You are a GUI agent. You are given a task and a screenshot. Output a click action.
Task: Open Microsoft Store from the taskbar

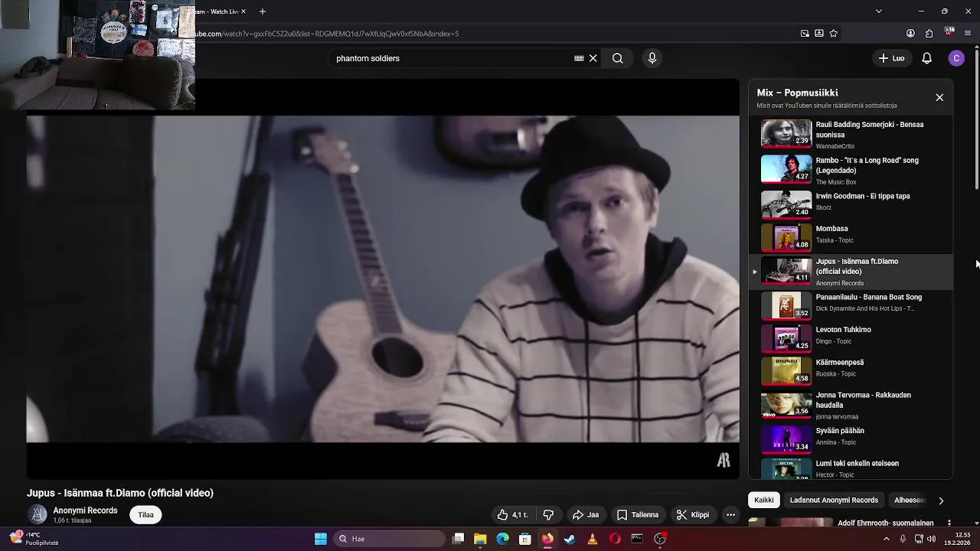coord(525,539)
